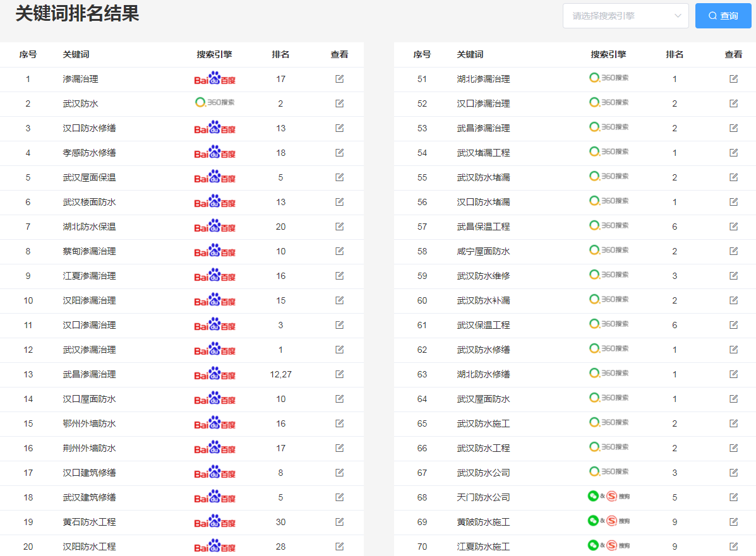Open view icon for 武昌保温工程
756x556 pixels.
[733, 226]
